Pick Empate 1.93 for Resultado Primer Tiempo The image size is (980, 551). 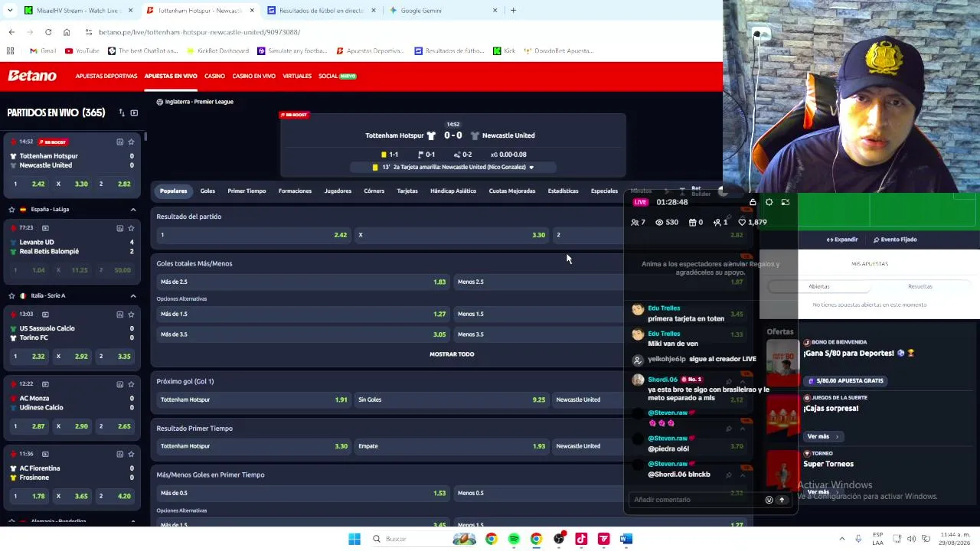pyautogui.click(x=452, y=446)
